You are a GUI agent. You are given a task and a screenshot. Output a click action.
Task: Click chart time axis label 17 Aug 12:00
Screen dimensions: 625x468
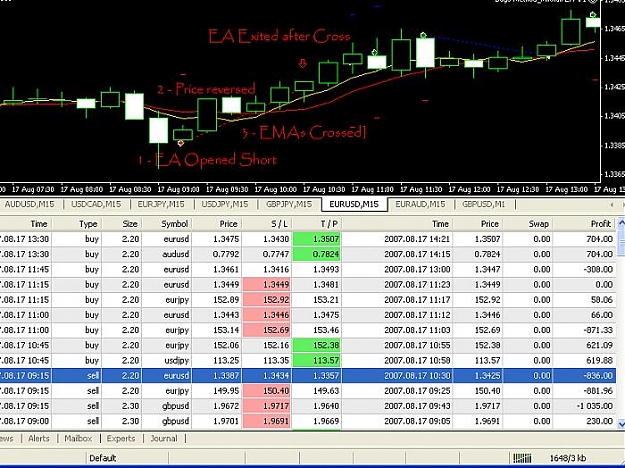470,189
